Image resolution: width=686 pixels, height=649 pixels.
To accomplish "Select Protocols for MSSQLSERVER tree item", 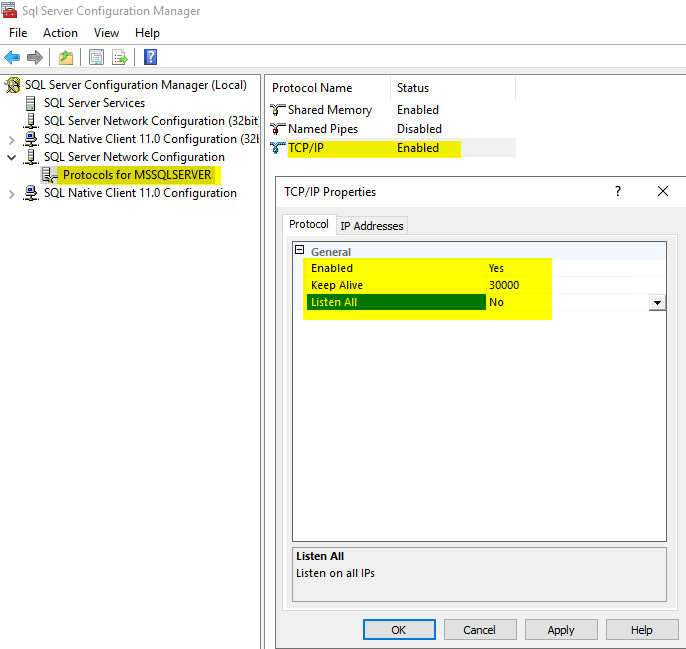I will pyautogui.click(x=137, y=175).
